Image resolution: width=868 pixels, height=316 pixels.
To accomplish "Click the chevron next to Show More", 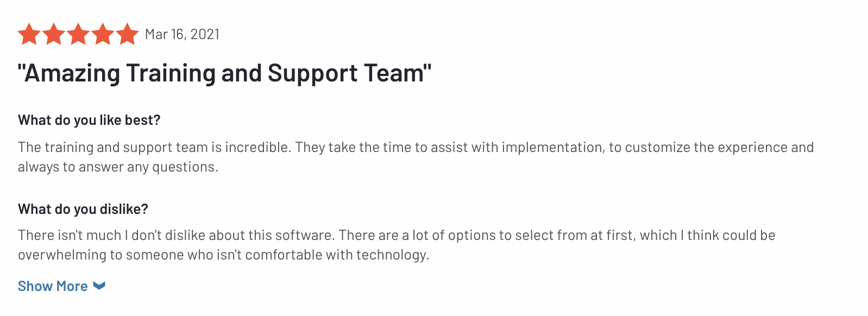I will (x=99, y=286).
